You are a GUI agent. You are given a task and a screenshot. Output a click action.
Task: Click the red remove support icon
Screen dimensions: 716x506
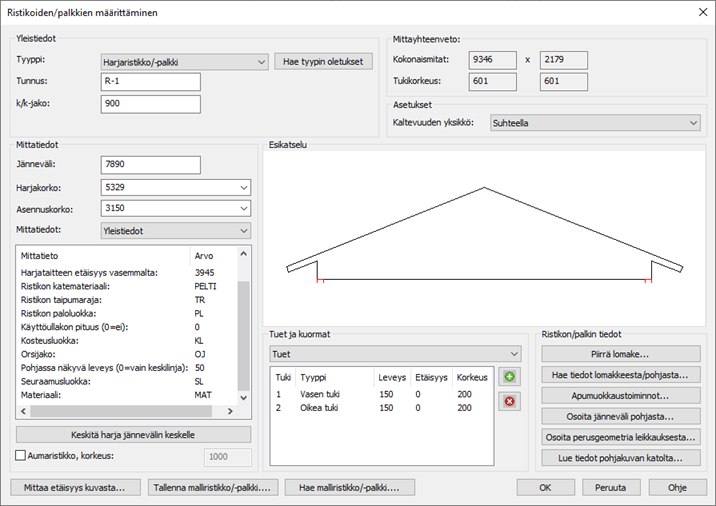(x=512, y=400)
